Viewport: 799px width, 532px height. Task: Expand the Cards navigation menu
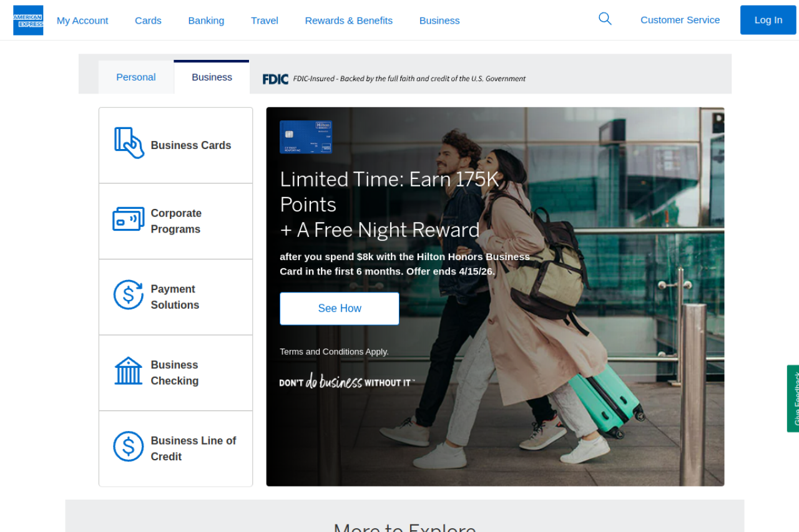click(148, 21)
